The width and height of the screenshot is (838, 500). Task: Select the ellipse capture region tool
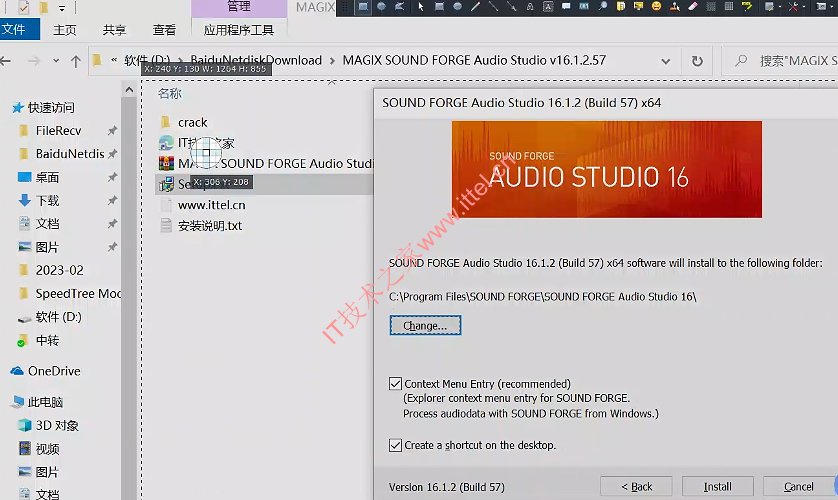tap(382, 6)
